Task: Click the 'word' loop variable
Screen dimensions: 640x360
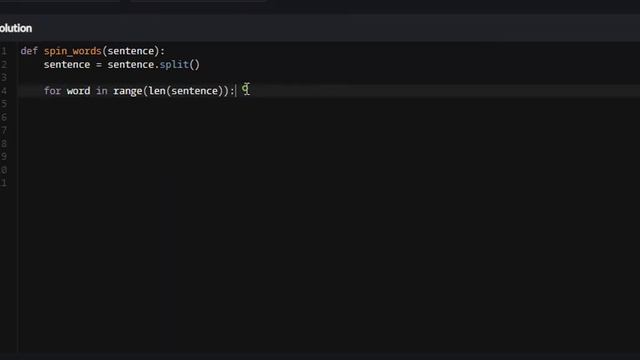Action: pos(78,91)
